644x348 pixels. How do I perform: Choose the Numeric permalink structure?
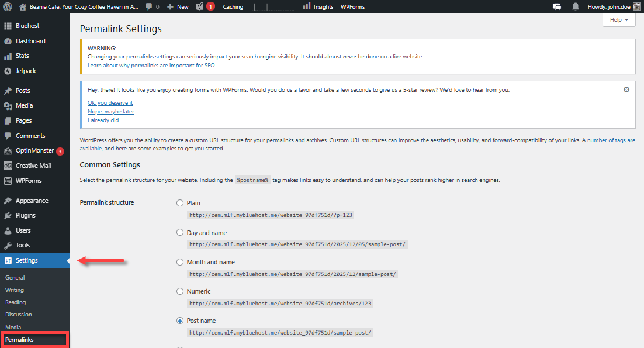coord(180,291)
